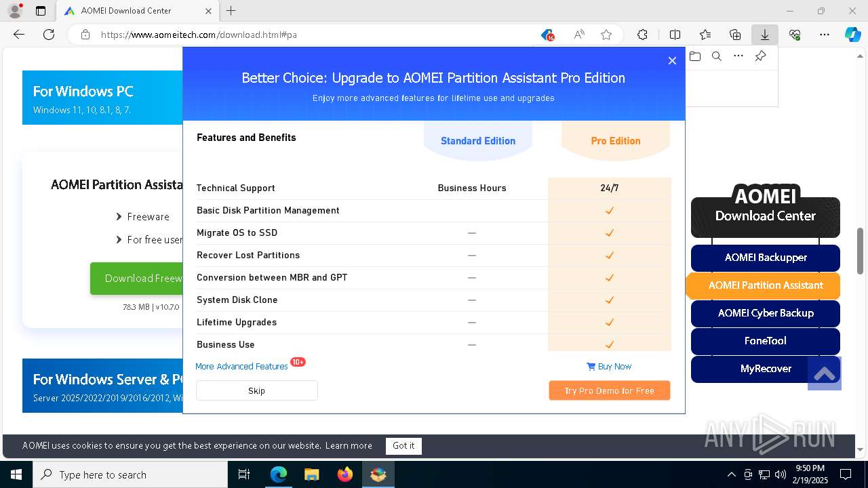
Task: Click the For Windows PC banner
Action: click(x=102, y=98)
